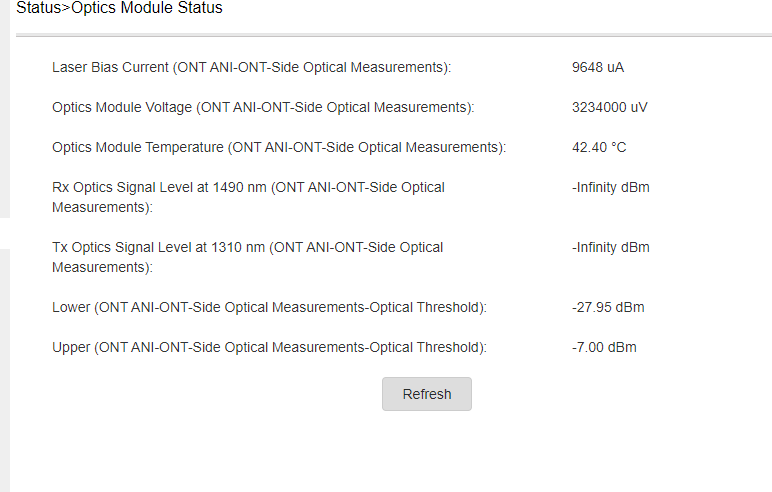
Task: Select the Tx Optics Signal Level 1310 nm label
Action: pyautogui.click(x=247, y=257)
